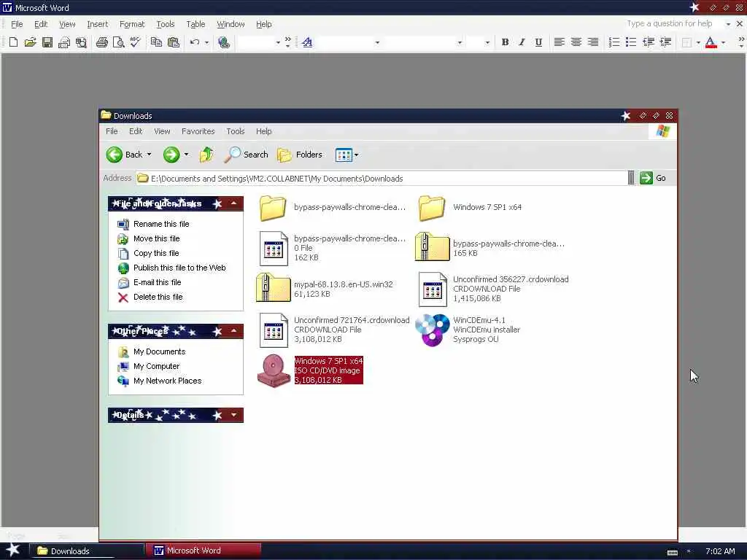Toggle Bullets list in Word toolbar

[x=631, y=42]
